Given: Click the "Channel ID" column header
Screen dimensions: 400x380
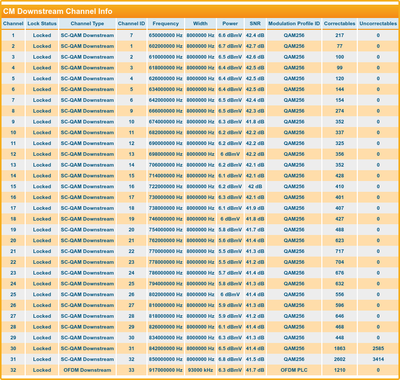Looking at the screenshot, I should (x=131, y=24).
